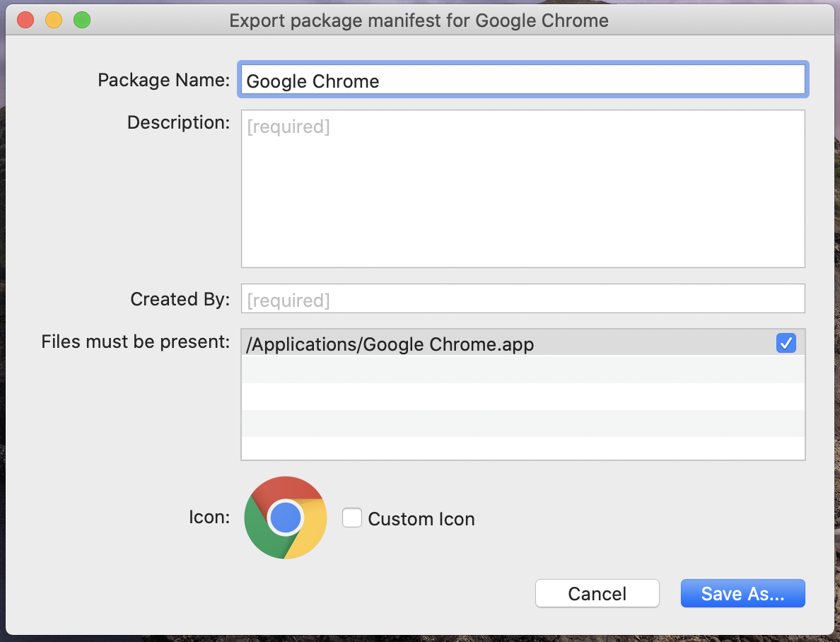Minimize the window with the yellow button

tap(54, 21)
